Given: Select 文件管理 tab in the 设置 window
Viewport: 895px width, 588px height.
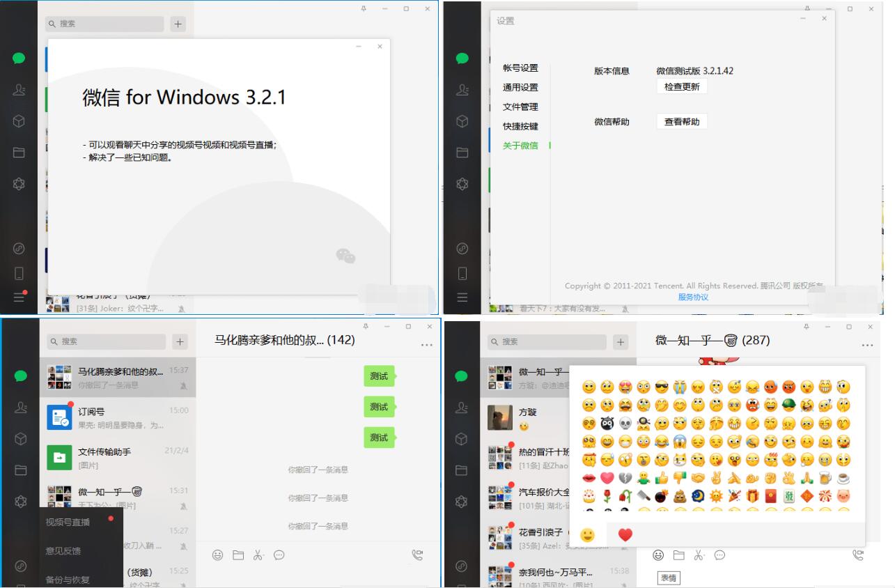Looking at the screenshot, I should 521,107.
